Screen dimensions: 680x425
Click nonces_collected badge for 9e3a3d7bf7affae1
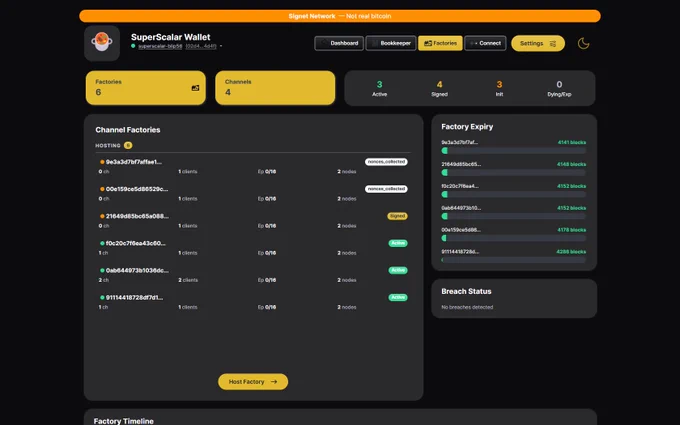click(x=386, y=162)
